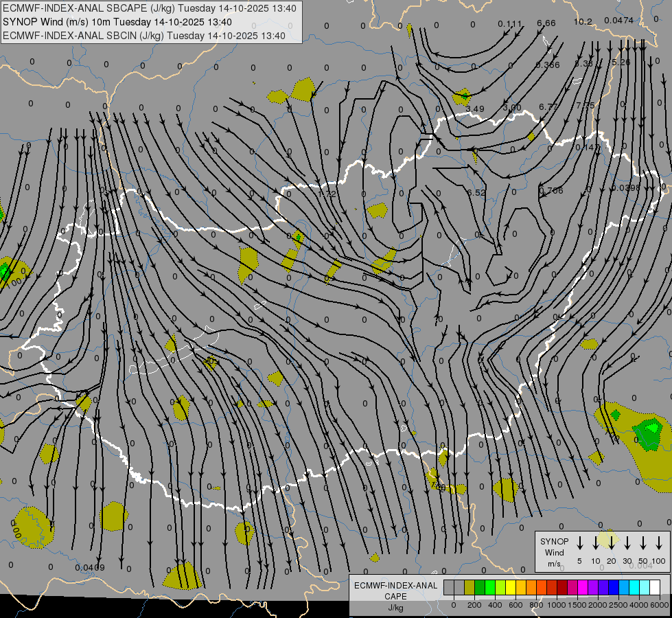Click the 400 tick label on CAPE scale
This screenshot has height=618, width=672.
[495, 605]
